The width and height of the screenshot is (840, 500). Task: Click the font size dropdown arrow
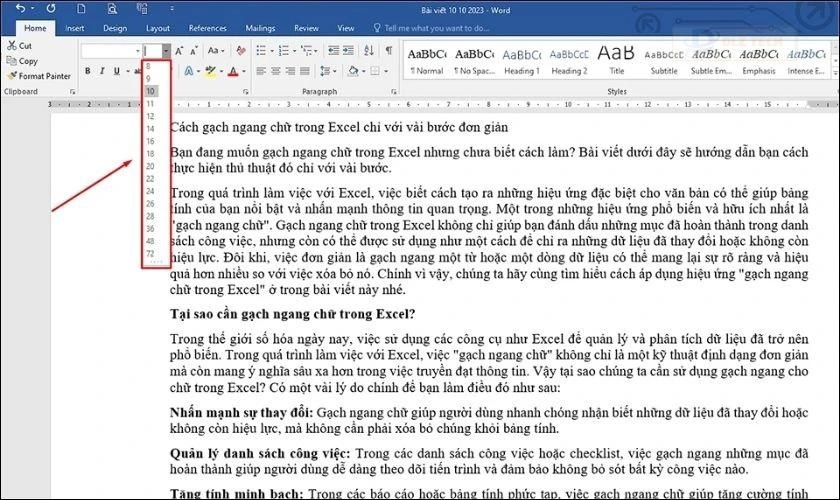click(x=166, y=51)
